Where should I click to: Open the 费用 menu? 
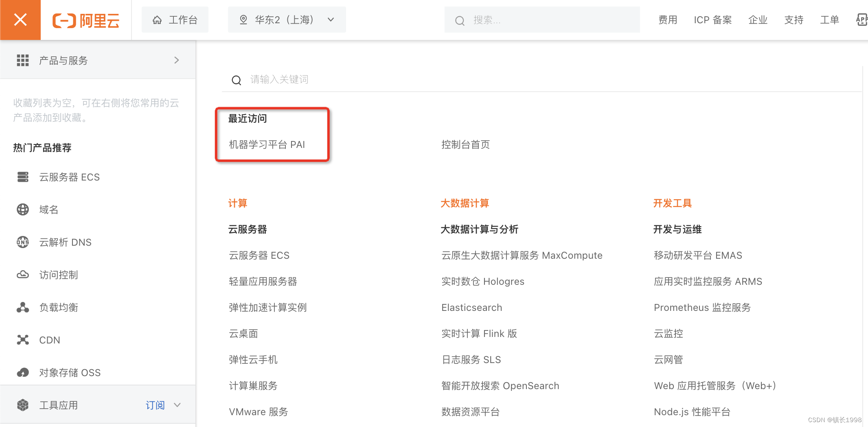point(668,20)
